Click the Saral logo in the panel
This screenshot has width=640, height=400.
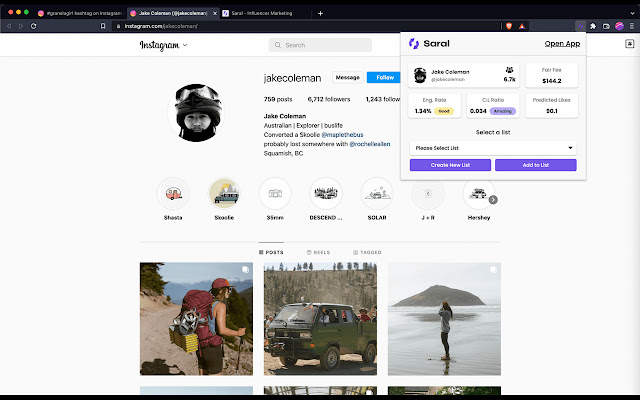(x=429, y=44)
